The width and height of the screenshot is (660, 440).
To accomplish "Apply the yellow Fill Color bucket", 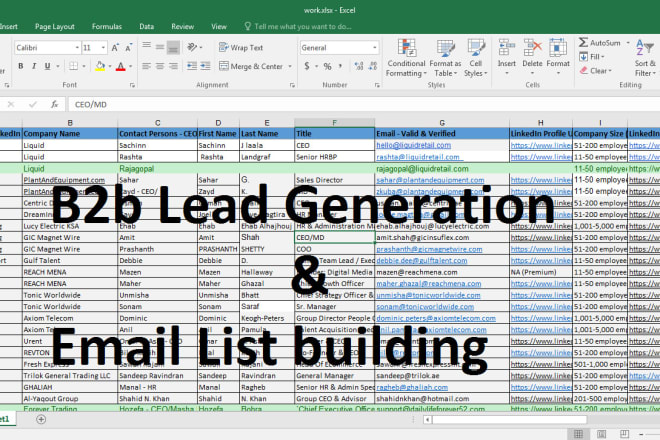I will 100,66.
